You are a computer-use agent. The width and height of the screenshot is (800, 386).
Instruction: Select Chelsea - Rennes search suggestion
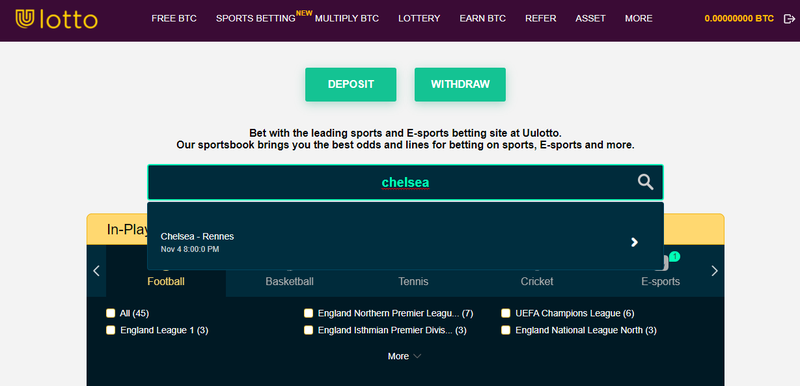(405, 242)
